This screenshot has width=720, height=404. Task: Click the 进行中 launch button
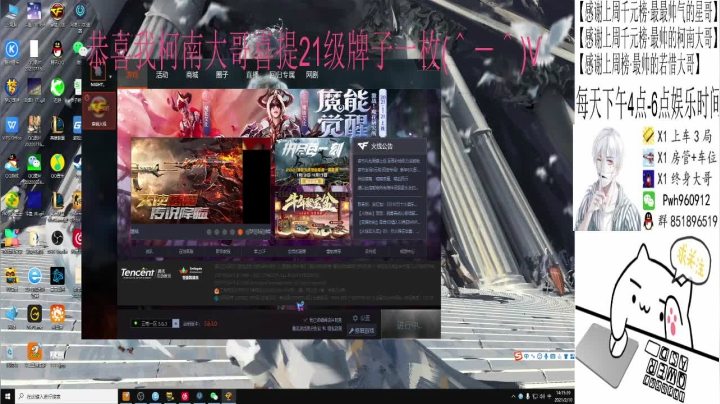tap(409, 325)
